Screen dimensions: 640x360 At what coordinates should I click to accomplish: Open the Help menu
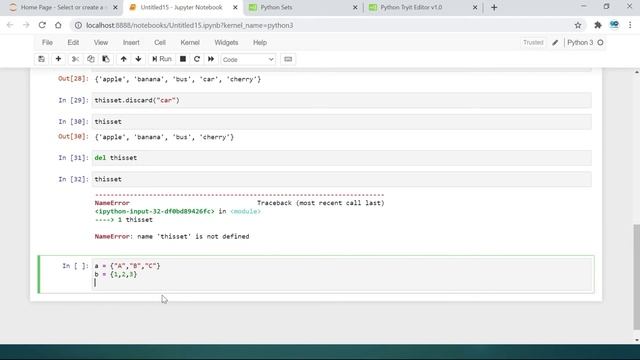pos(260,42)
